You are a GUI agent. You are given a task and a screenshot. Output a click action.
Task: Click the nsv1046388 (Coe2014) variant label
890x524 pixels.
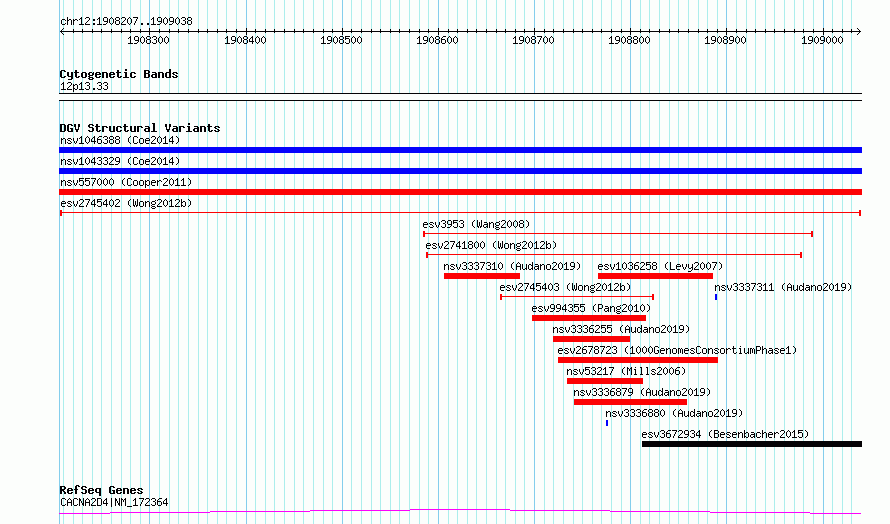pyautogui.click(x=120, y=140)
